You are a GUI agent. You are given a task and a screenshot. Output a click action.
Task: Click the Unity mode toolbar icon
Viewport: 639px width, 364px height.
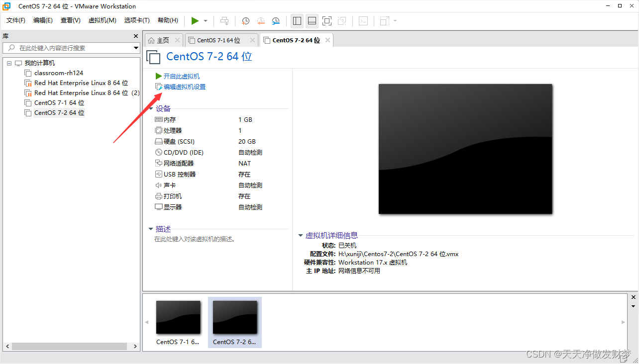pos(342,21)
